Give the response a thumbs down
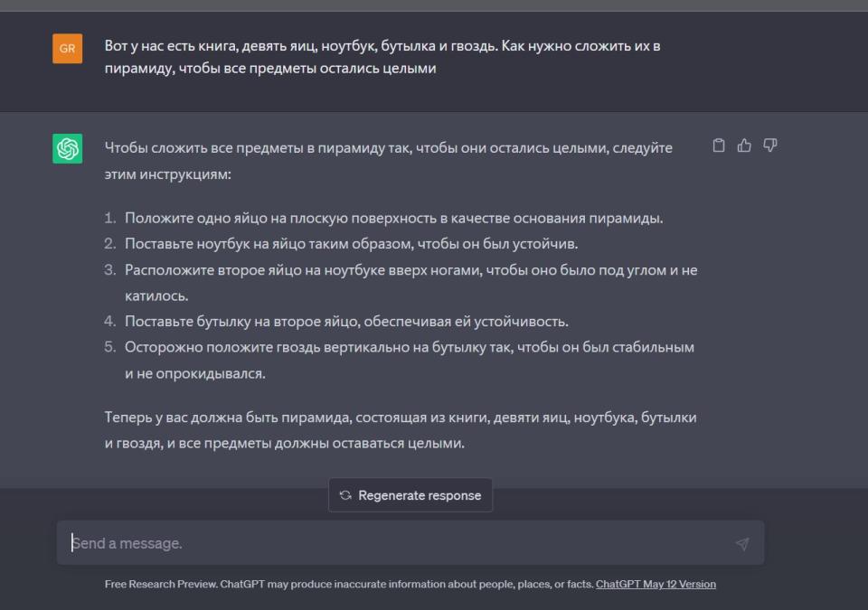Image resolution: width=868 pixels, height=610 pixels. click(770, 145)
